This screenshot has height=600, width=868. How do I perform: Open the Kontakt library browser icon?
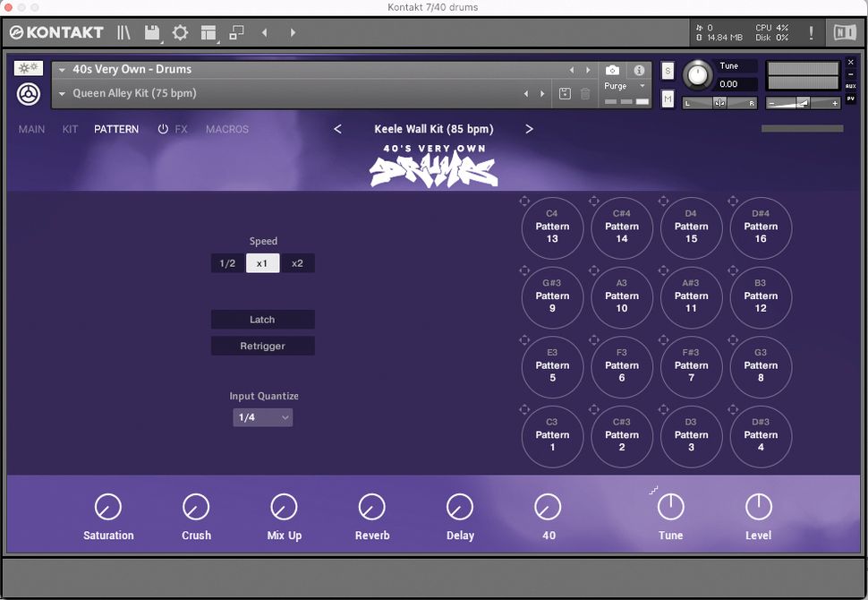coord(123,32)
